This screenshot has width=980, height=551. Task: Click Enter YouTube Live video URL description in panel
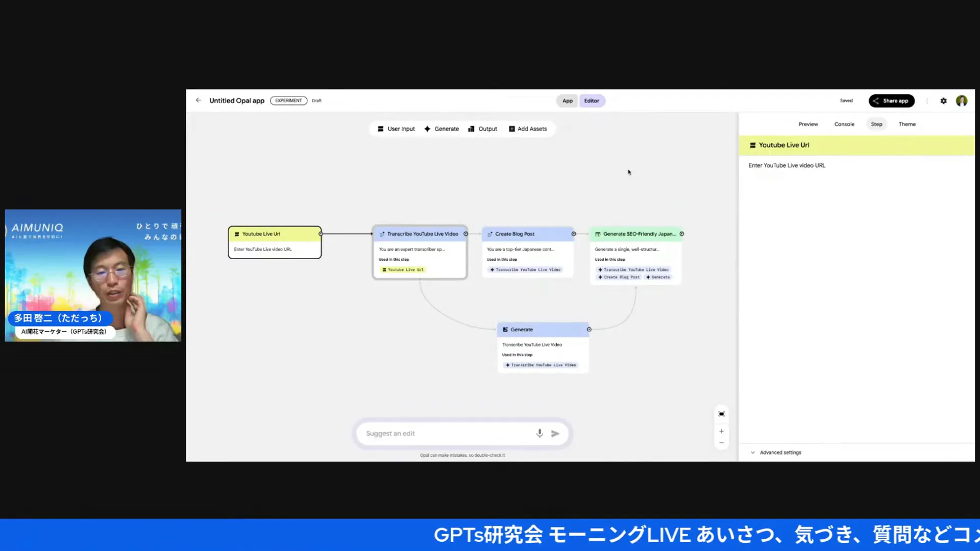coord(787,166)
